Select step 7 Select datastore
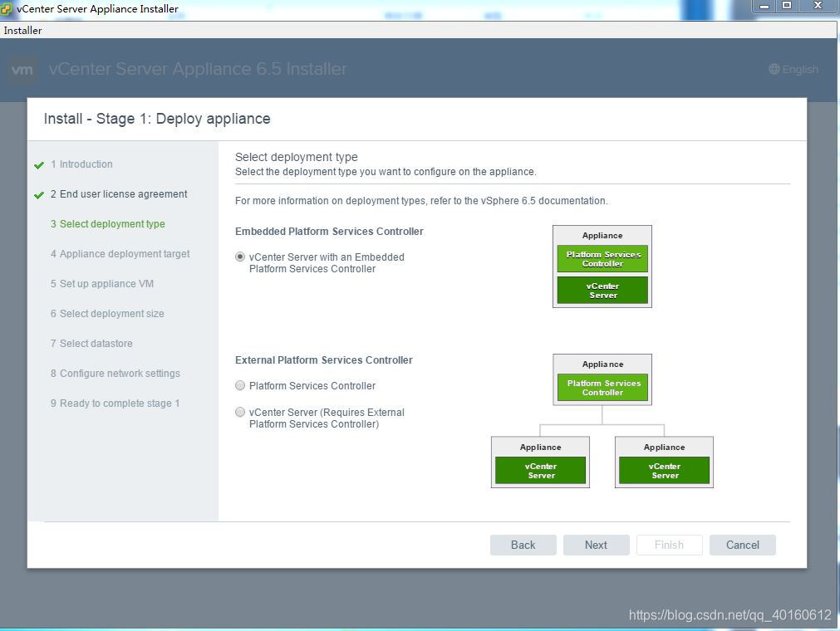840x631 pixels. pos(91,344)
